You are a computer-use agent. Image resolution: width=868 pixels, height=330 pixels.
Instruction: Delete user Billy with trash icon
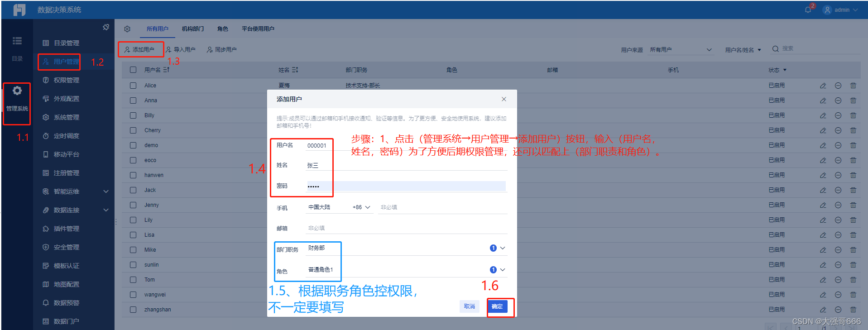pyautogui.click(x=853, y=115)
